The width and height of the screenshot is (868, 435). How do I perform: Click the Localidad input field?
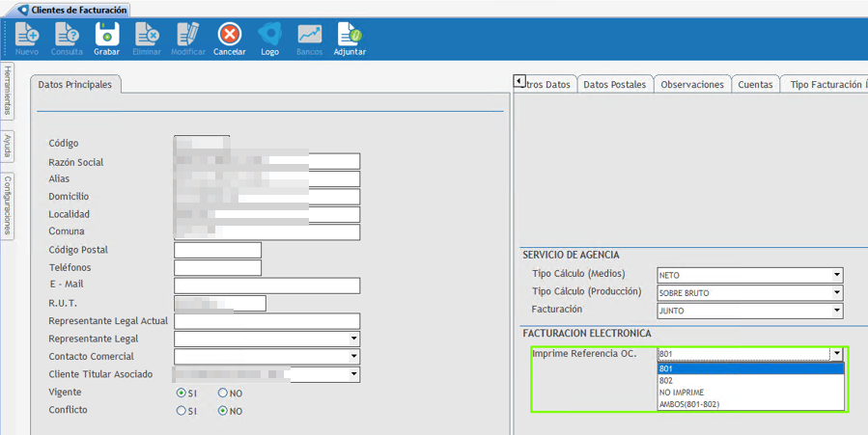click(x=266, y=214)
